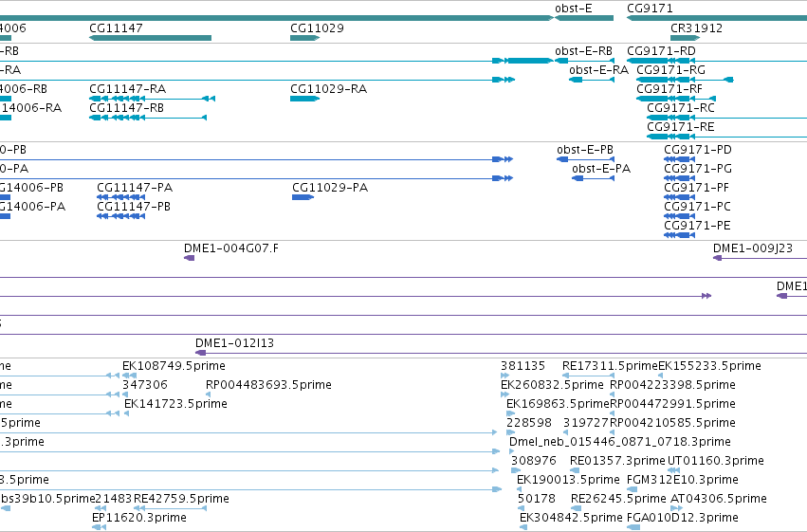Select transcript obst-E-RA
807x532 pixels.
(598, 70)
